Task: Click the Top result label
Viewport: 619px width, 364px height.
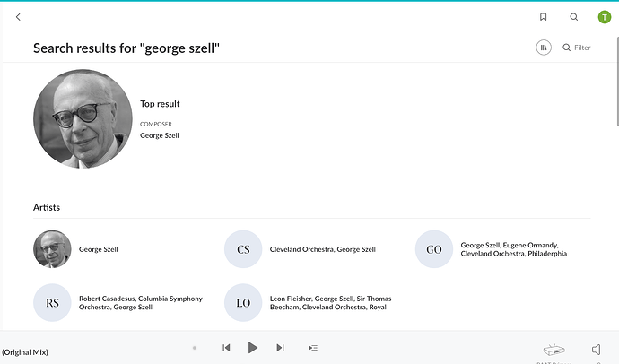Action: point(160,104)
